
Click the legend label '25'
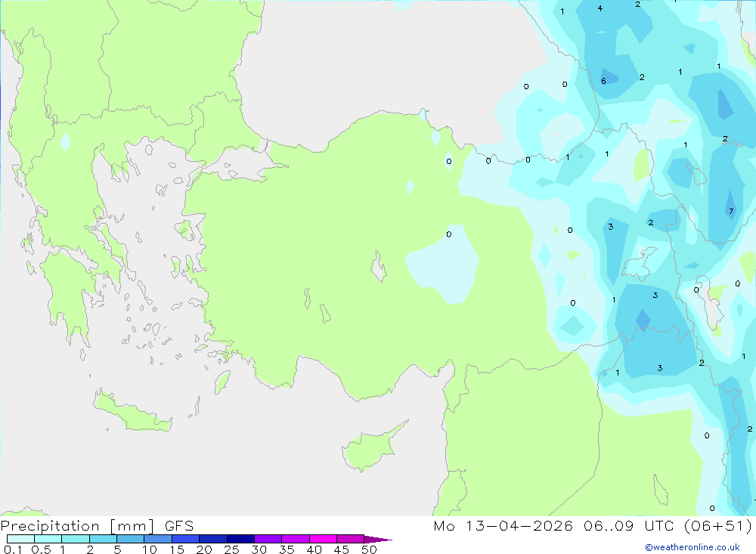pyautogui.click(x=231, y=549)
